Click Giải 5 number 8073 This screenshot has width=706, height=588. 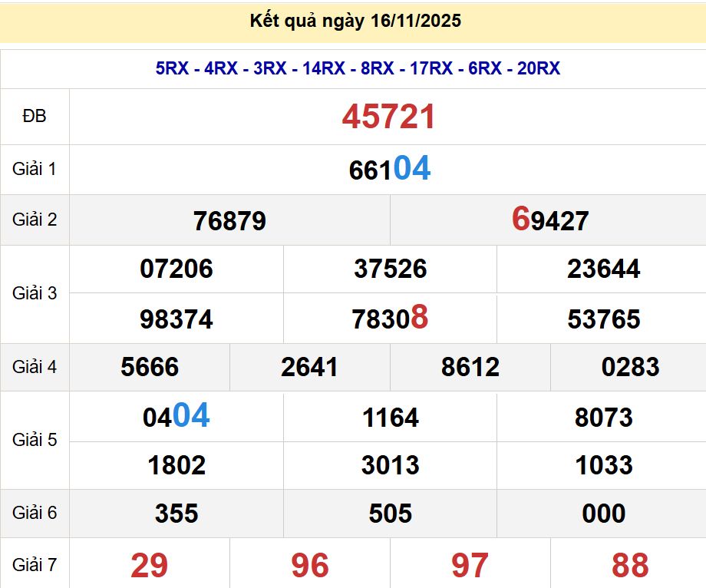tap(603, 418)
